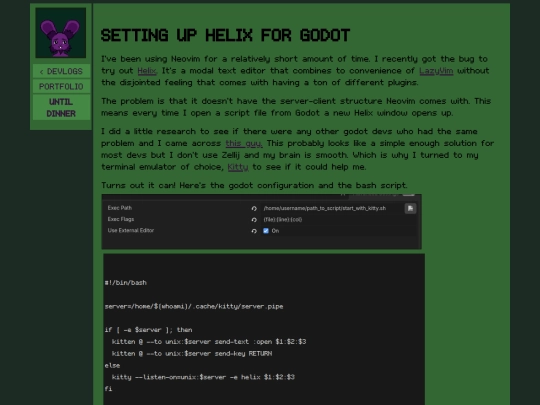Click the kitty --listen-on helix line
The height and width of the screenshot is (405, 540).
(x=203, y=377)
